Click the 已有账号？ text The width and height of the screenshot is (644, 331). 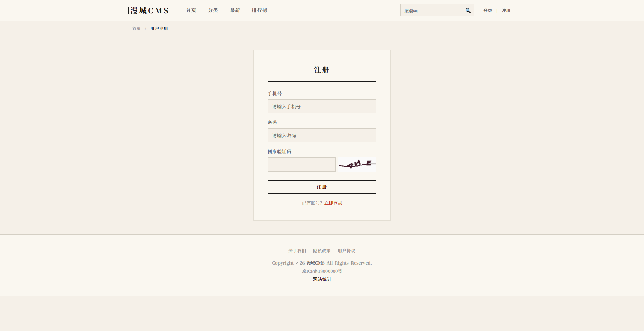(x=312, y=203)
